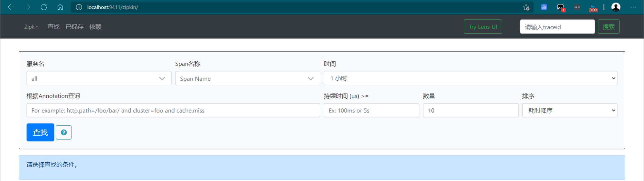Go to the 查找 navigation tab
This screenshot has width=644, height=181.
[x=53, y=27]
